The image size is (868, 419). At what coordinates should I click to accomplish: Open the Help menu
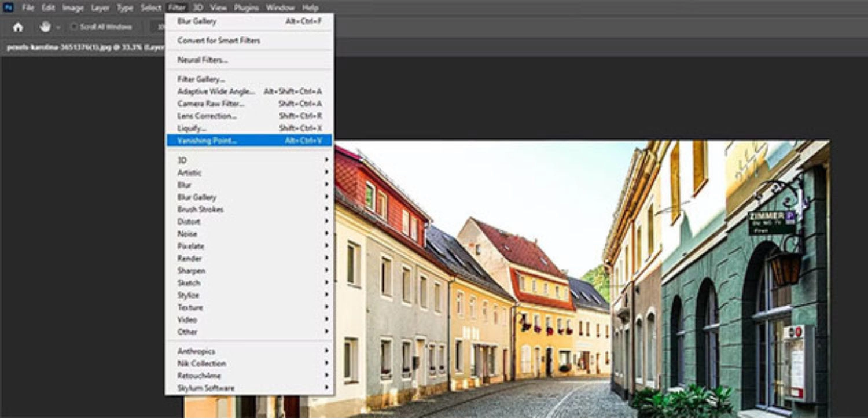click(x=310, y=8)
